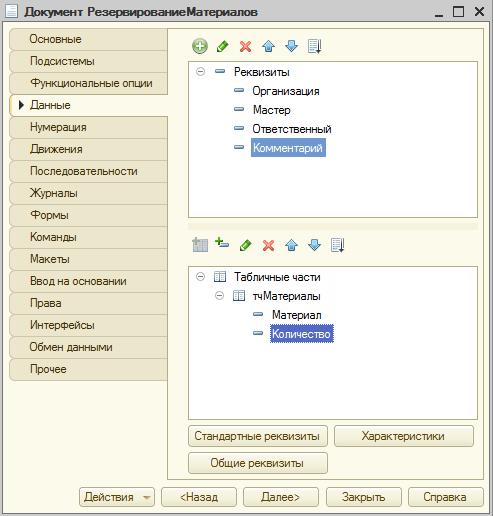Edit selected attribute using upper pencil icon
The width and height of the screenshot is (493, 516).
click(x=223, y=46)
